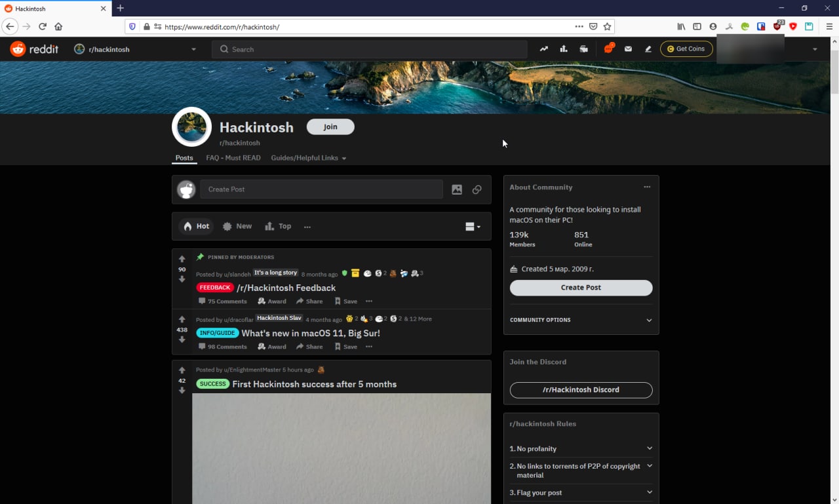Click the link post icon in Create Post
The height and width of the screenshot is (504, 839).
[477, 189]
